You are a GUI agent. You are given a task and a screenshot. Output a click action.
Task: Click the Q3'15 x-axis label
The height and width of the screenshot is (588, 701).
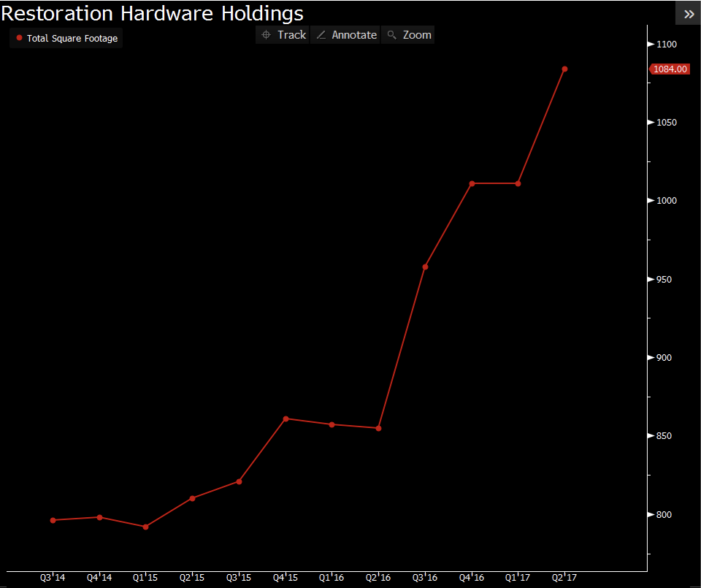click(239, 578)
